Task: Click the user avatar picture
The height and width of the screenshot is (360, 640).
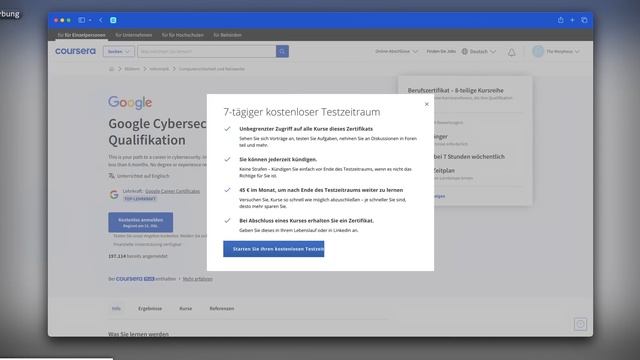Action: [x=538, y=51]
